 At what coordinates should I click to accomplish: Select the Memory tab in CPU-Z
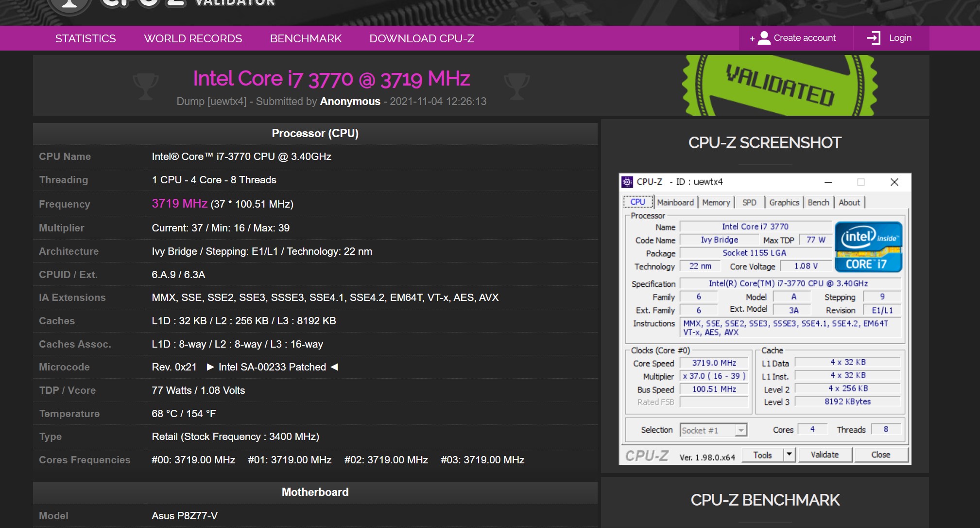tap(715, 203)
